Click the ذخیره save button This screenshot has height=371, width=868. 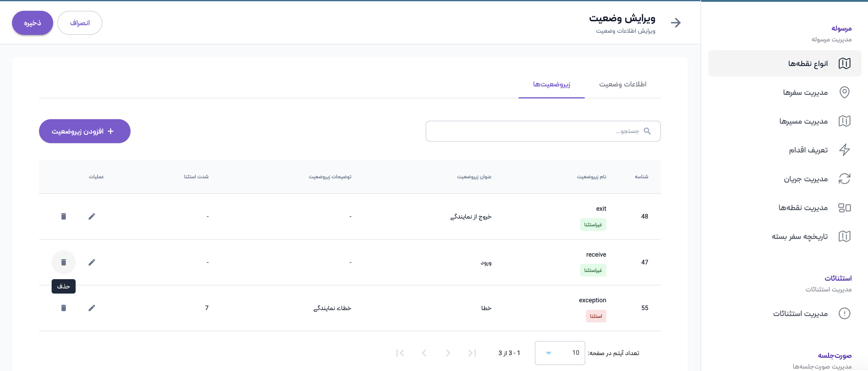point(32,23)
